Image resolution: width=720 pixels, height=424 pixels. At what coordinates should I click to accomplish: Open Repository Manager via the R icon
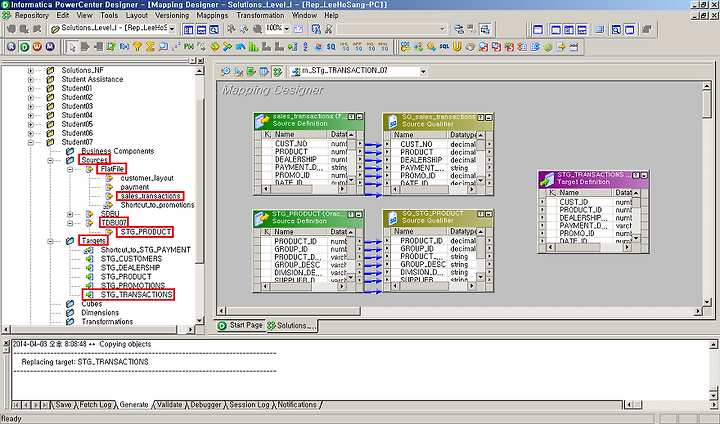[x=11, y=46]
